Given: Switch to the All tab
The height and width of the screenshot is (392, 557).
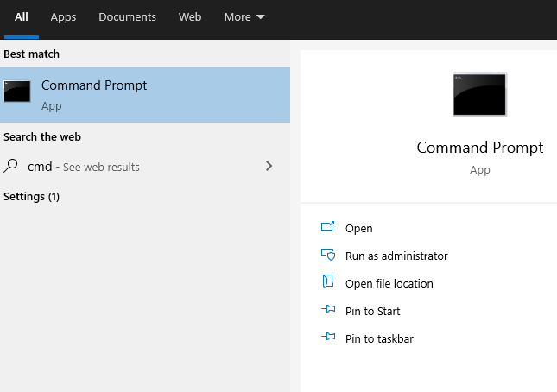Looking at the screenshot, I should [x=22, y=17].
